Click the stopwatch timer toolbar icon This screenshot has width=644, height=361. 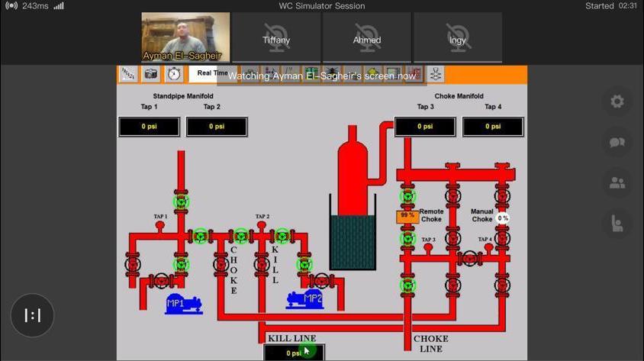coord(174,74)
